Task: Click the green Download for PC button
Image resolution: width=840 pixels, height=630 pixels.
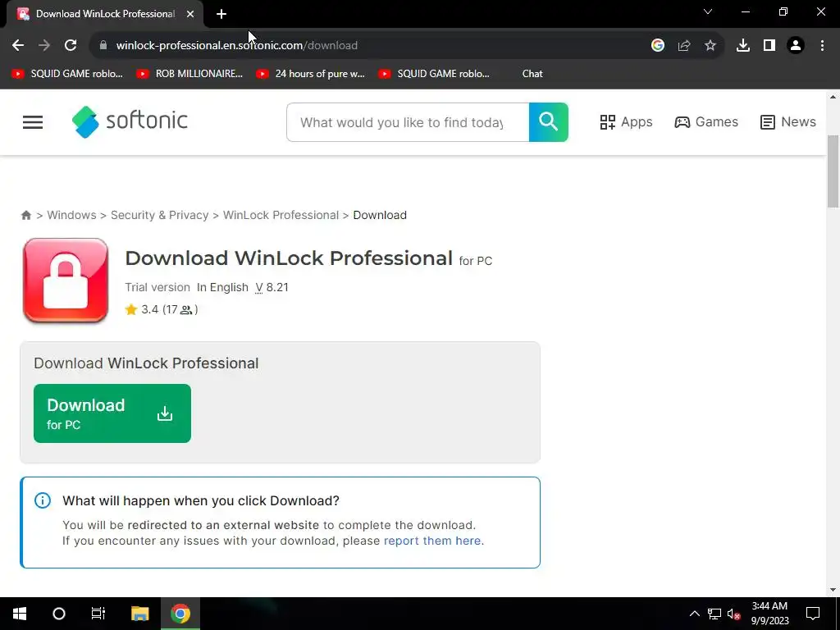Action: [x=112, y=413]
